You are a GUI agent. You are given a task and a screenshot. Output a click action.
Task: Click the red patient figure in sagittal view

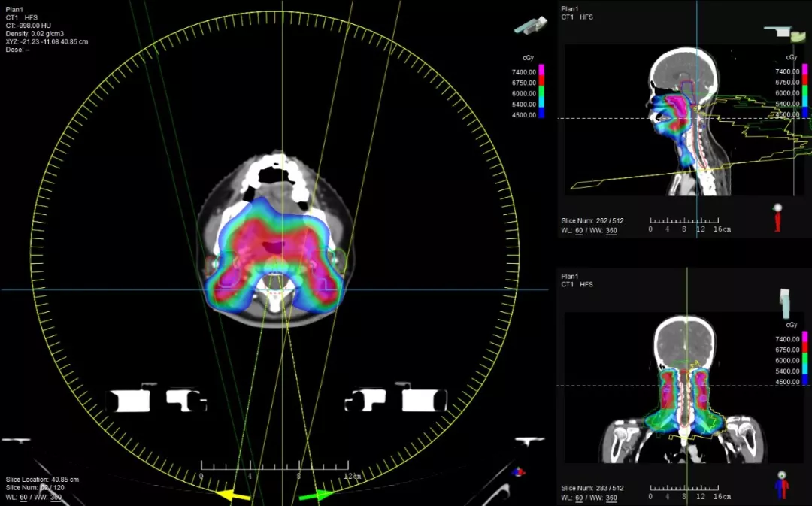[x=777, y=218]
